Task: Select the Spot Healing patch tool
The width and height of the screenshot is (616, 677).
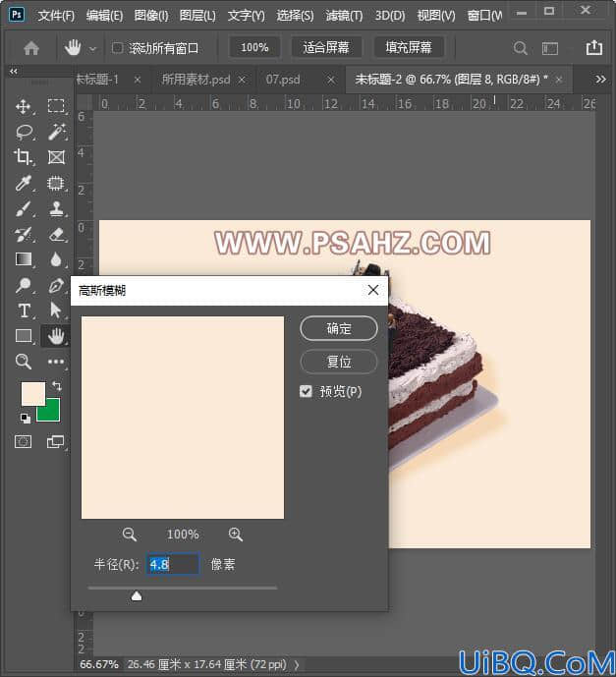Action: point(56,183)
